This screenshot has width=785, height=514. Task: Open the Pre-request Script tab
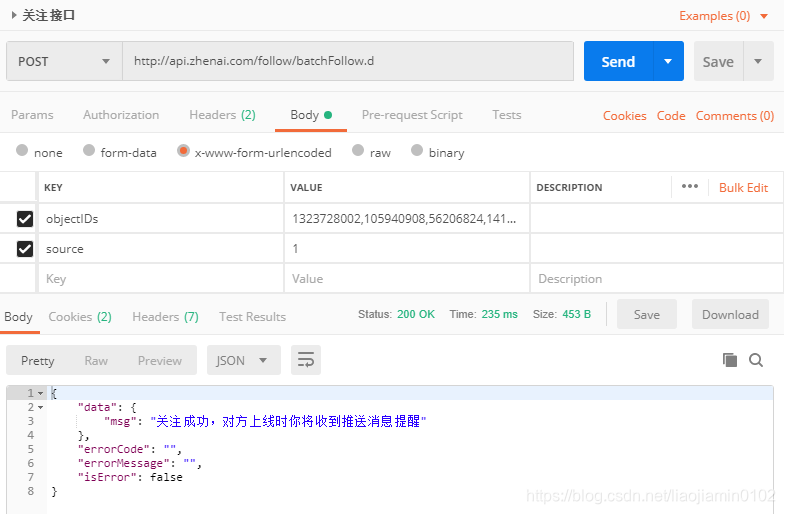click(412, 115)
